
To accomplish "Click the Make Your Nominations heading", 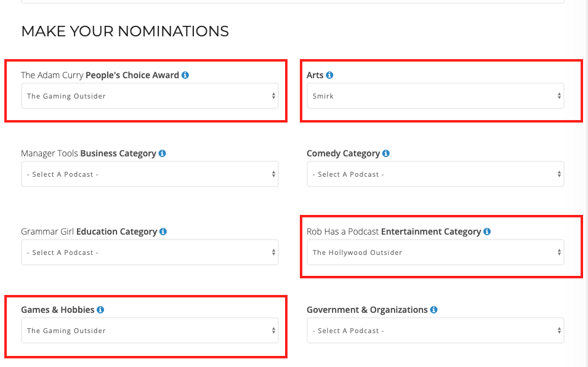I will click(125, 31).
